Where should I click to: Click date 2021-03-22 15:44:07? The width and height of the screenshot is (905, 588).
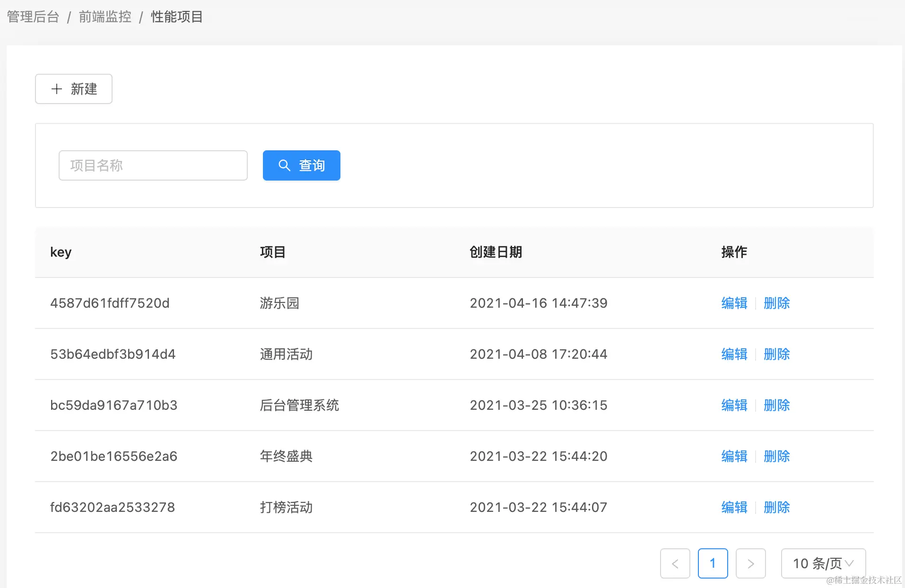(539, 507)
